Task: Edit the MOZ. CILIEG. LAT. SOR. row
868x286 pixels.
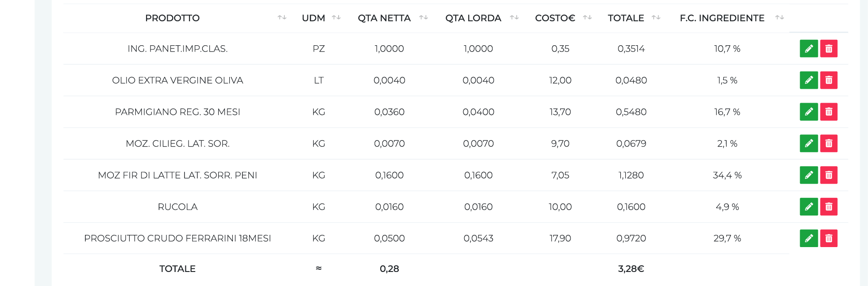Action: (x=809, y=143)
